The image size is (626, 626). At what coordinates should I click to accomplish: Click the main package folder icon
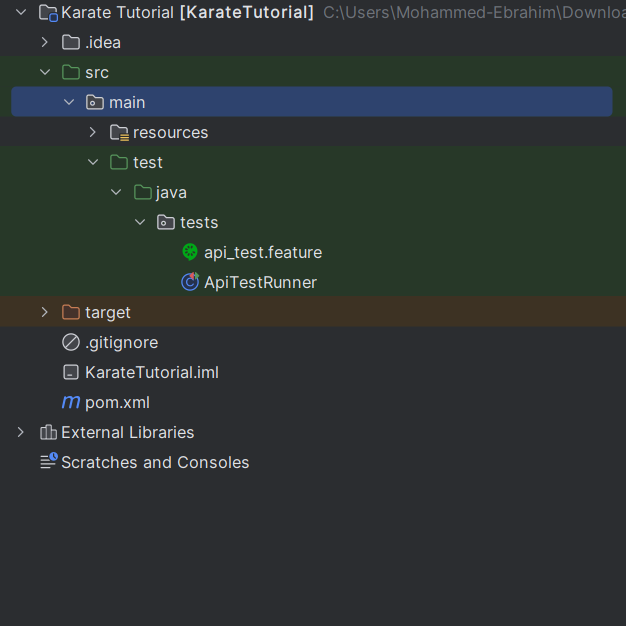point(95,102)
